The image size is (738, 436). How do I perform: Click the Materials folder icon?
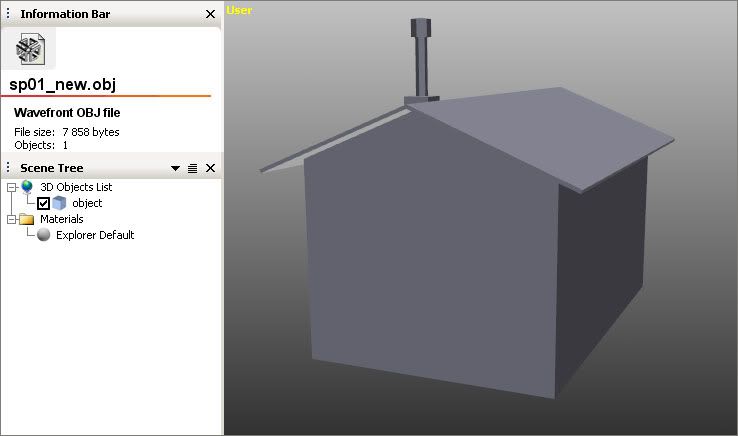[x=26, y=219]
